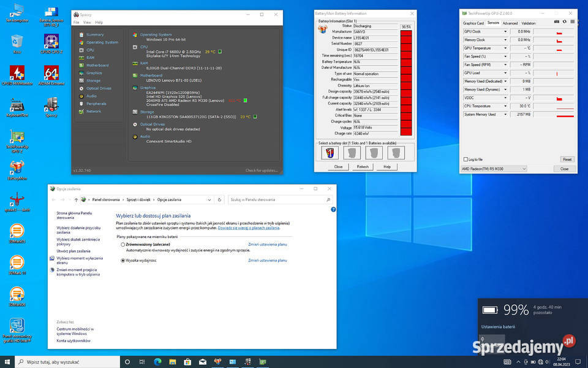588x368 pixels.
Task: Open the Bateria_lenovo desktop file icon
Action: click(51, 16)
